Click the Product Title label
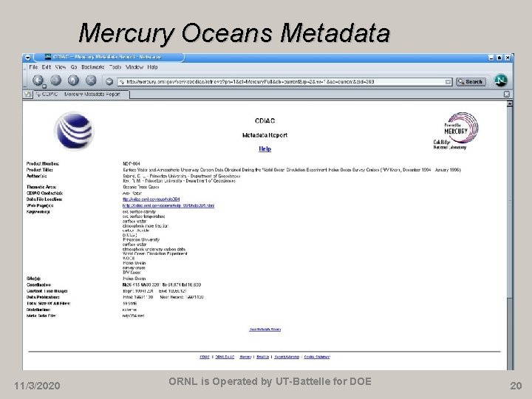Viewport: 532px width, 399px height. (x=40, y=170)
